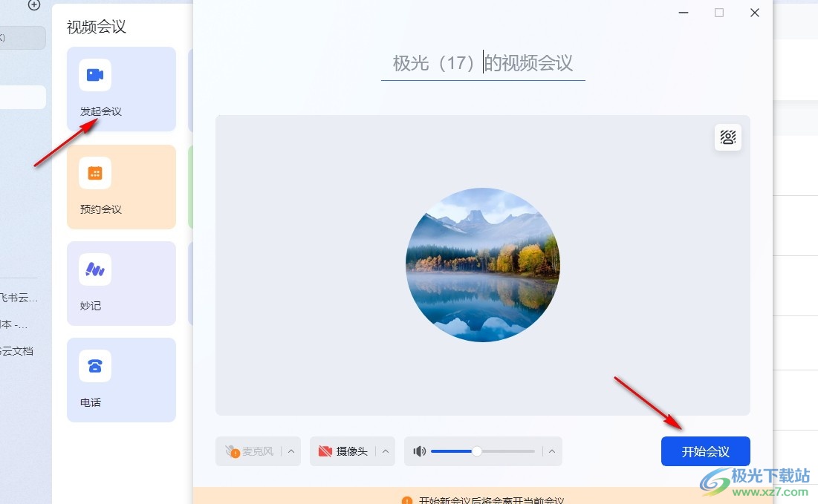Viewport: 818px width, 504px height.
Task: Click the speaker volume icon
Action: (x=420, y=451)
